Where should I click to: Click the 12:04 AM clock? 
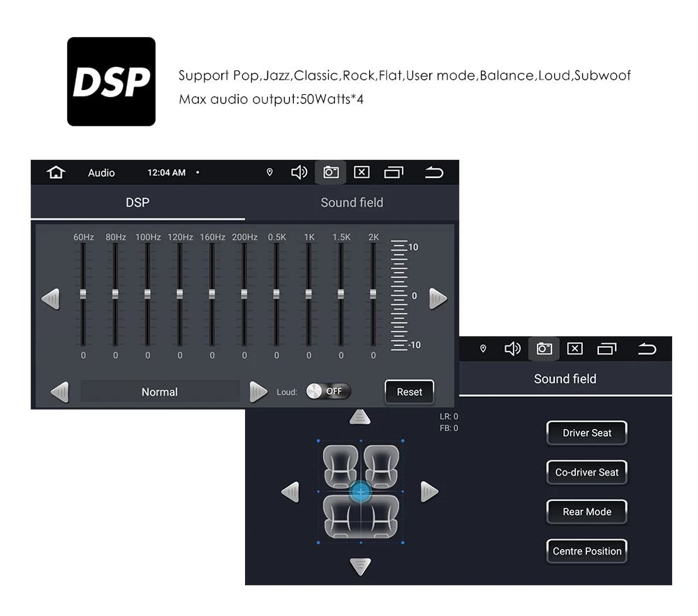point(167,172)
